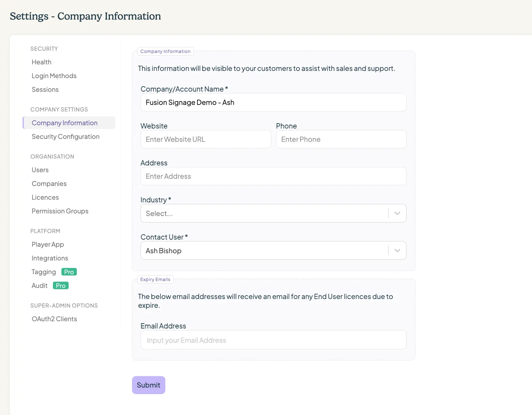
Task: Click the Contact User chevron arrow
Action: (397, 251)
